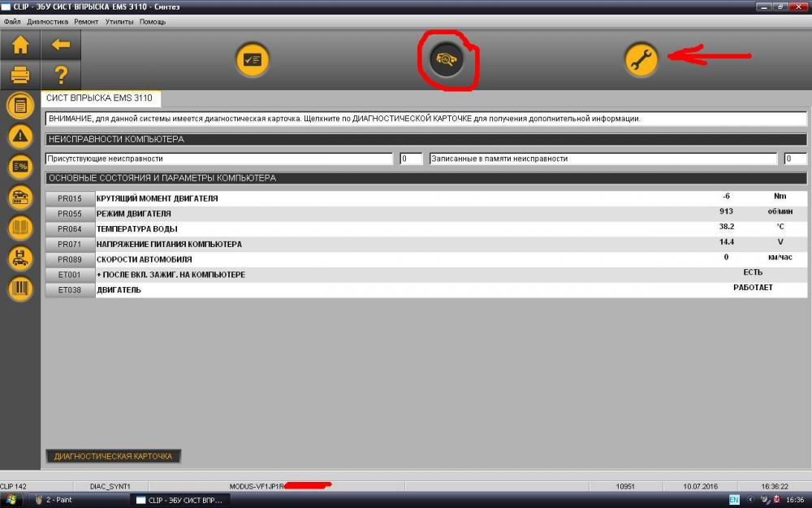Click the РАБОТАЕТ engine state value
The height and width of the screenshot is (508, 812).
pyautogui.click(x=753, y=288)
